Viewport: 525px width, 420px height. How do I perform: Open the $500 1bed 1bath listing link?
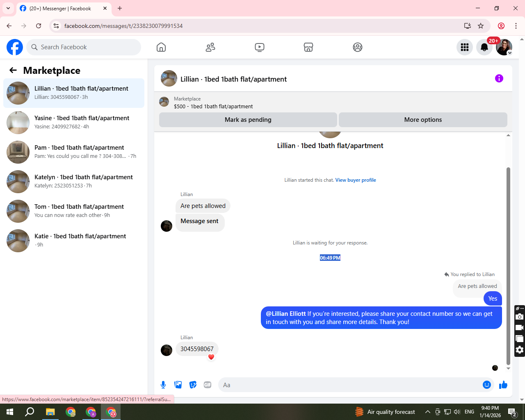click(213, 106)
